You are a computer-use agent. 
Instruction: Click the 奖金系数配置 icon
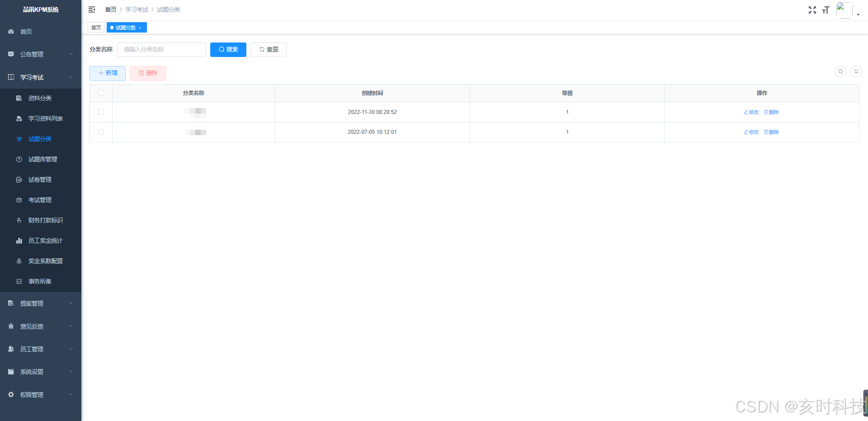[19, 261]
